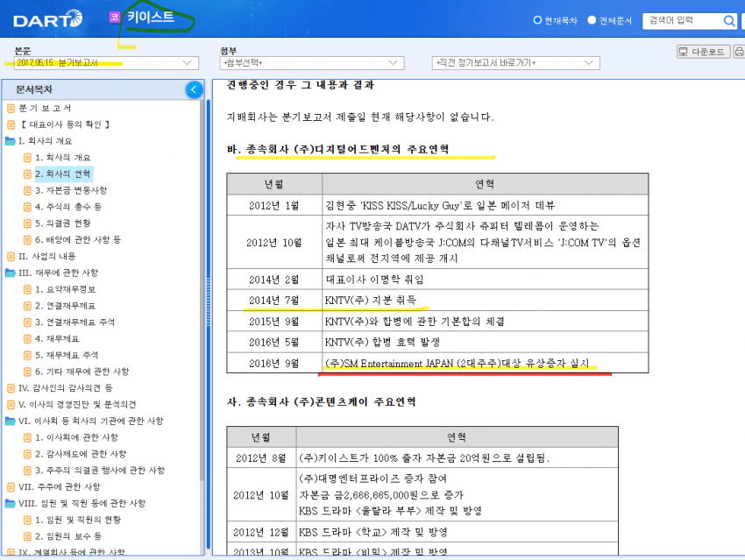This screenshot has width=745, height=560.
Task: Select the 현재목차 radio option
Action: pyautogui.click(x=537, y=20)
